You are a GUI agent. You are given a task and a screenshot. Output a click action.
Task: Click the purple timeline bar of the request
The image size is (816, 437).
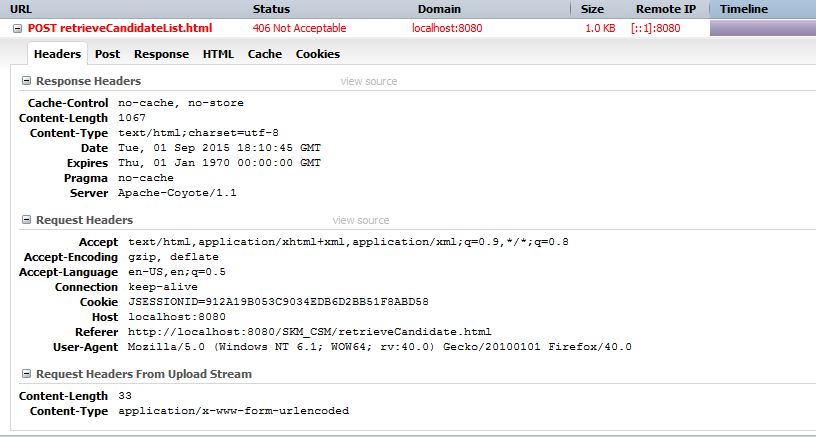pyautogui.click(x=762, y=28)
